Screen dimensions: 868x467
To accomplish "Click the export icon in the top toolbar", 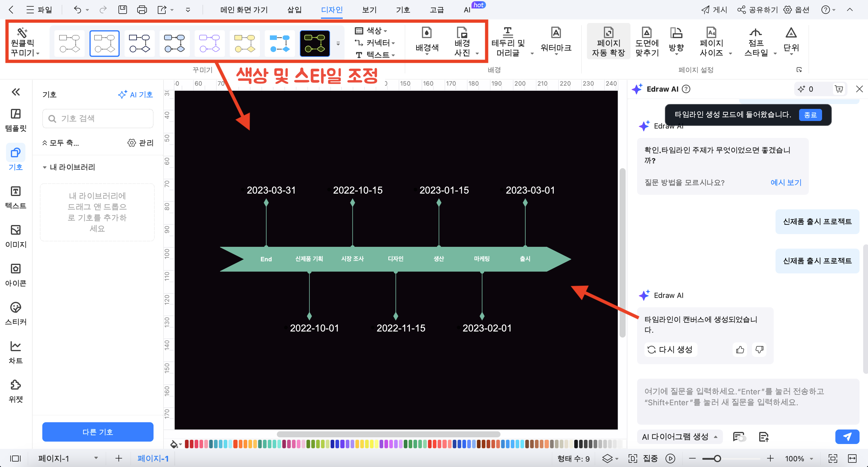I will pyautogui.click(x=162, y=9).
